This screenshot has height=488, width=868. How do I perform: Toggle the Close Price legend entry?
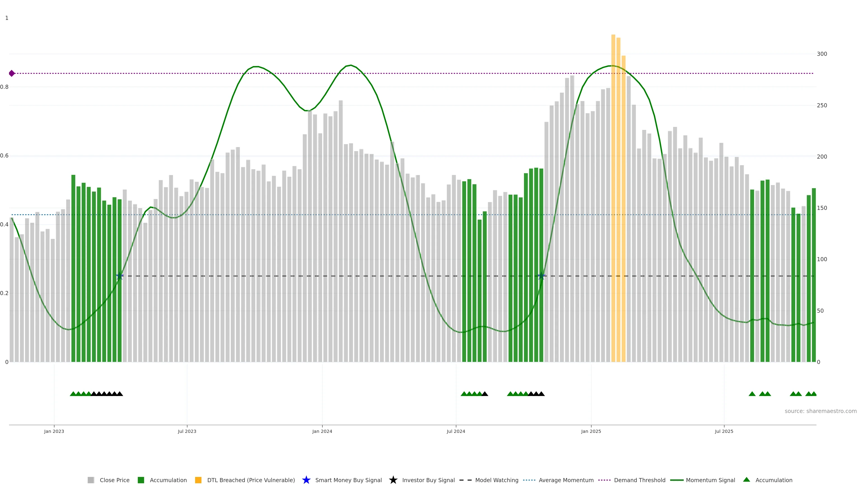pos(115,480)
